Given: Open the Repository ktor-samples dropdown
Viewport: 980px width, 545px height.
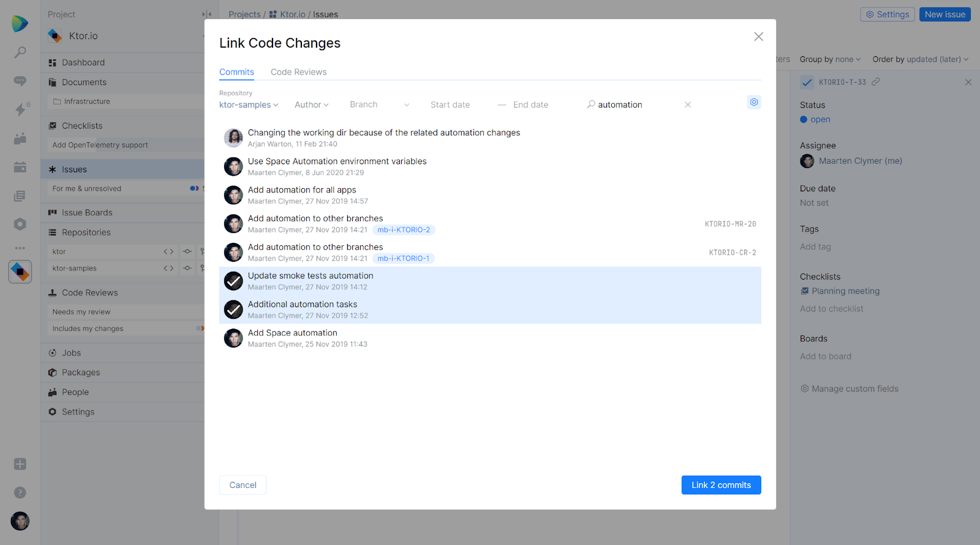Looking at the screenshot, I should coord(249,105).
